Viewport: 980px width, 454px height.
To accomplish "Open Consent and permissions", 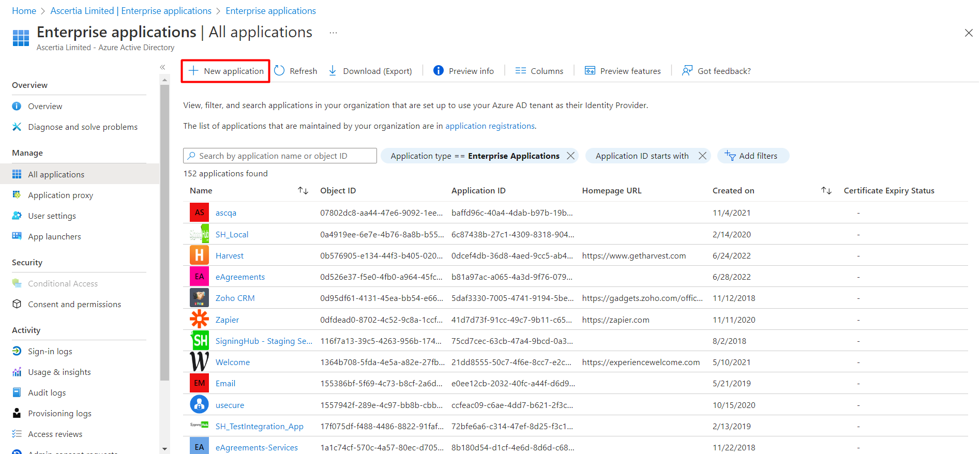I will pos(74,304).
